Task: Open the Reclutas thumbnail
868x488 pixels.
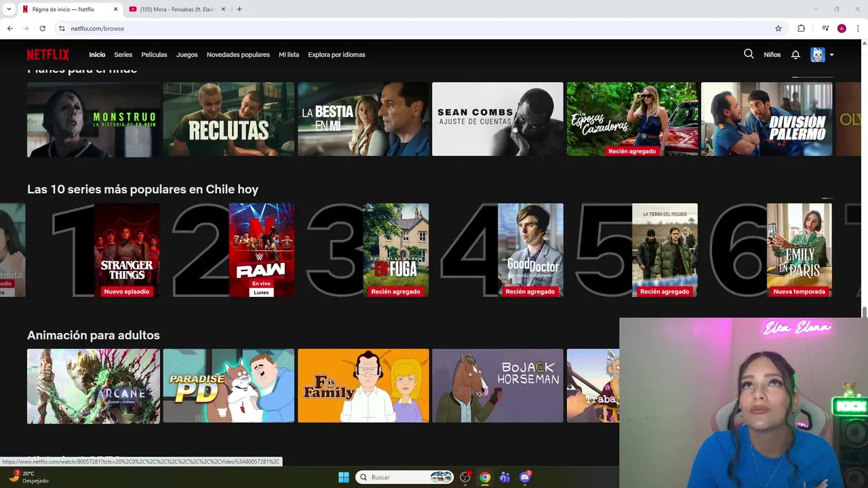Action: tap(229, 119)
